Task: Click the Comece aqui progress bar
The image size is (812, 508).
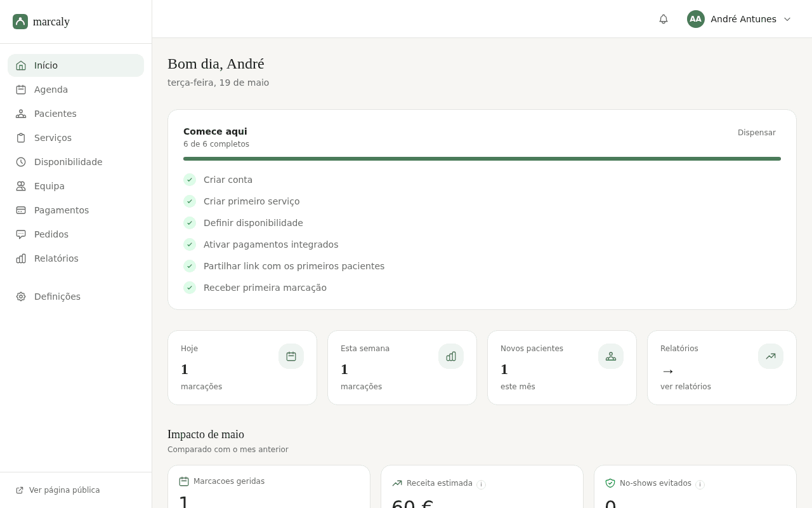Action: pyautogui.click(x=482, y=159)
